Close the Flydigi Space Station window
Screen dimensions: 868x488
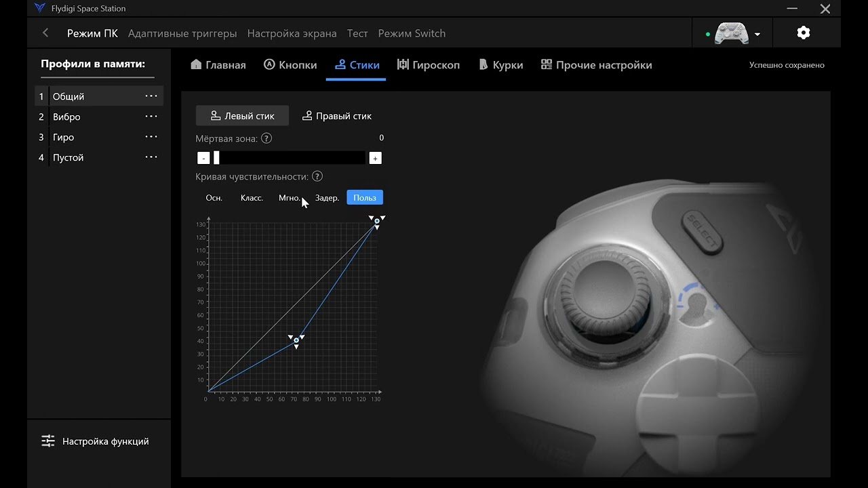point(825,9)
